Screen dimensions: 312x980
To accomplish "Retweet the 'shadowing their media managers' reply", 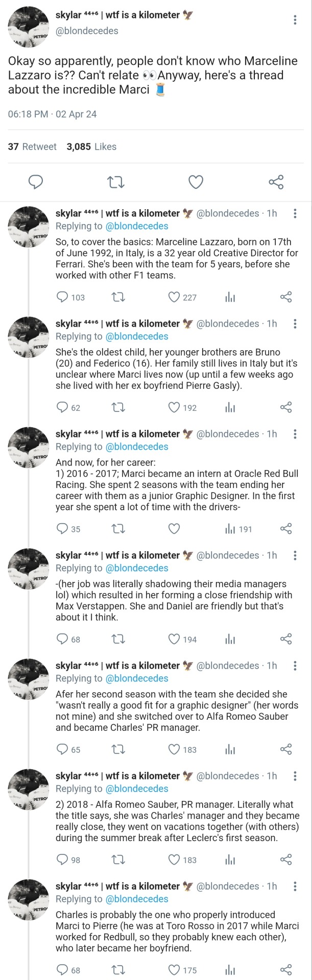I will click(118, 639).
